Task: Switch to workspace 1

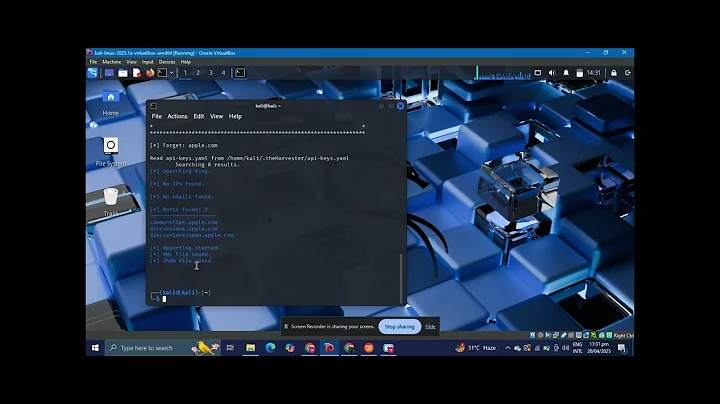Action: pos(185,73)
